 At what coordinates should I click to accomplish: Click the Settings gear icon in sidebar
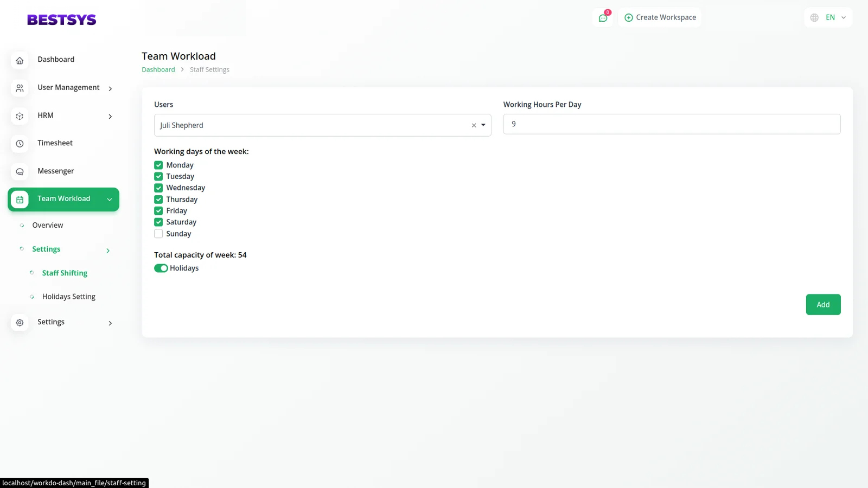pos(20,323)
